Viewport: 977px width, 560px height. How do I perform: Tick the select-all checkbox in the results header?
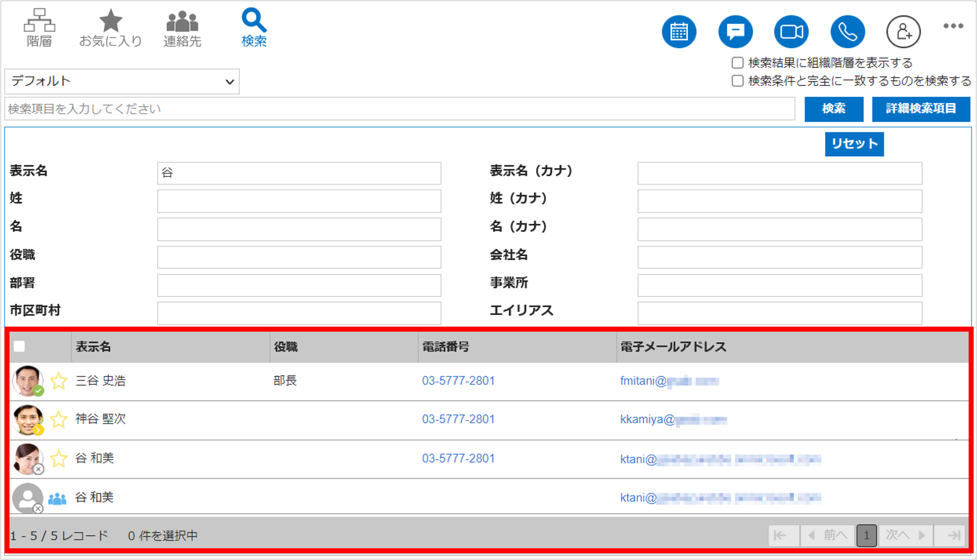pos(20,346)
